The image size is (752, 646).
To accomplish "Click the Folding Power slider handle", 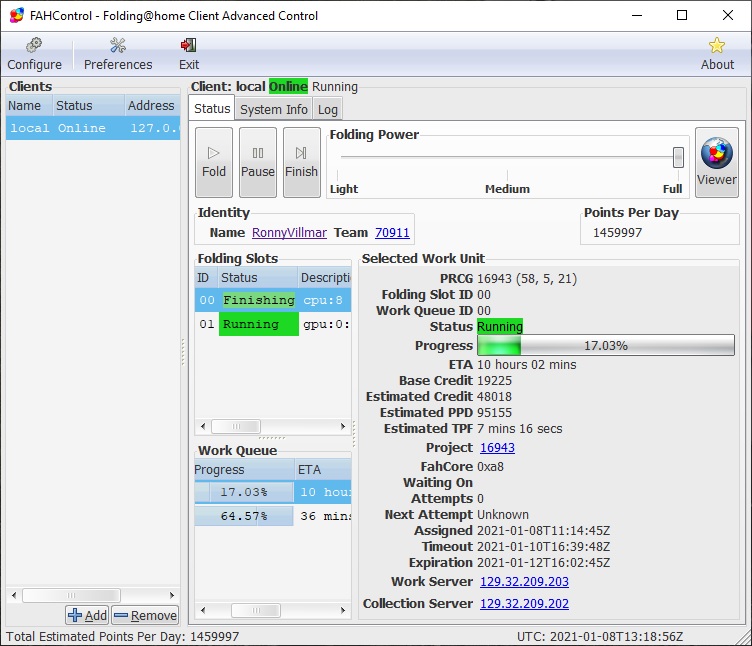I will [x=678, y=157].
